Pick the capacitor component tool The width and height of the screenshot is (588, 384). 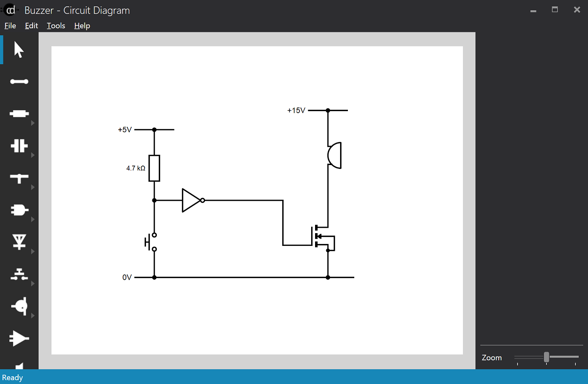click(20, 145)
